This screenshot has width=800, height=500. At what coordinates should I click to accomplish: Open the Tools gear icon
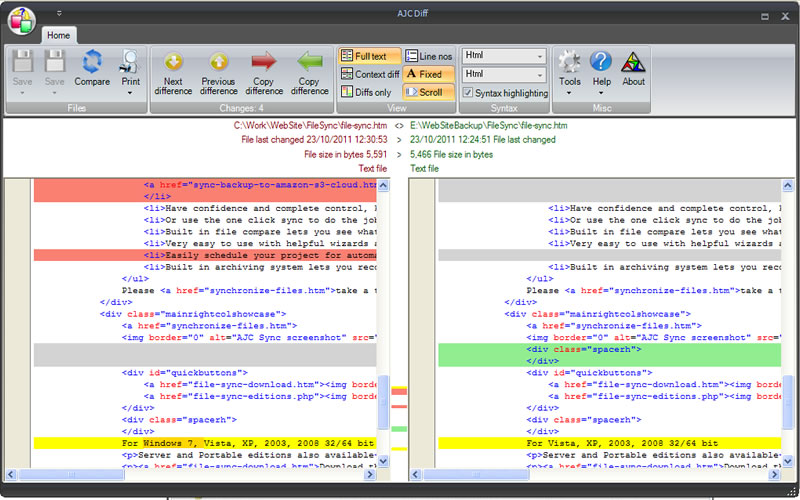point(569,62)
